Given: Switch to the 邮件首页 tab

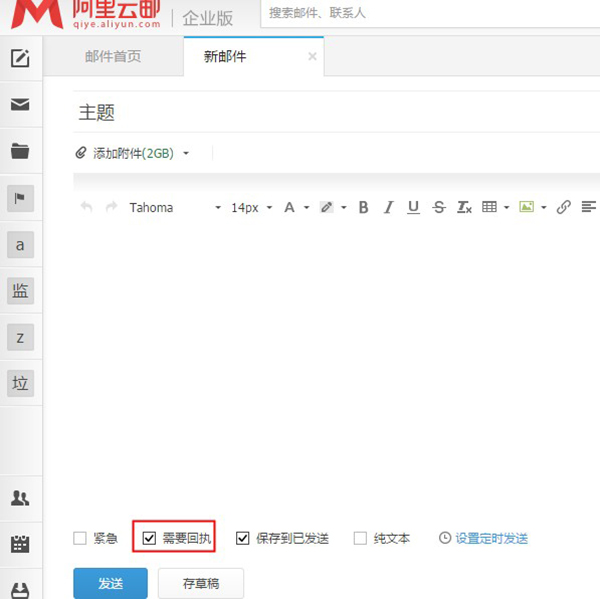Looking at the screenshot, I should 113,57.
